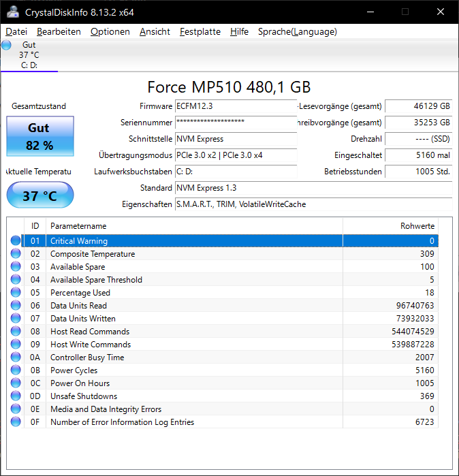Open the Festplatte menu
Viewport: 459px width, 476px height.
[x=200, y=31]
